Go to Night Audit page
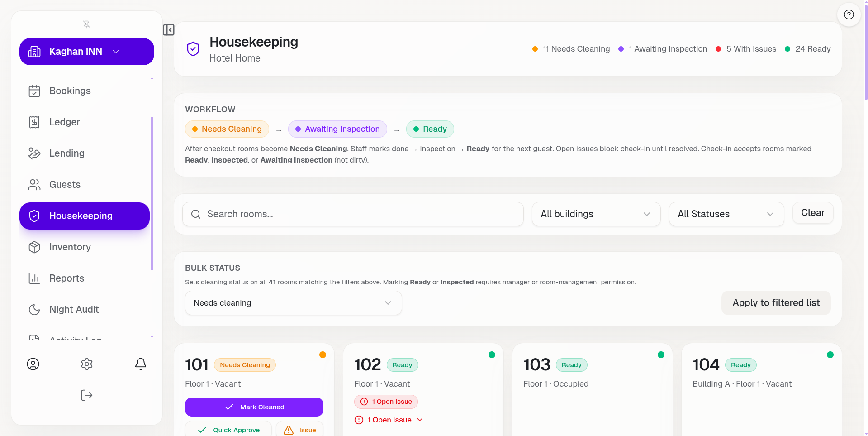The width and height of the screenshot is (868, 436). point(85,310)
